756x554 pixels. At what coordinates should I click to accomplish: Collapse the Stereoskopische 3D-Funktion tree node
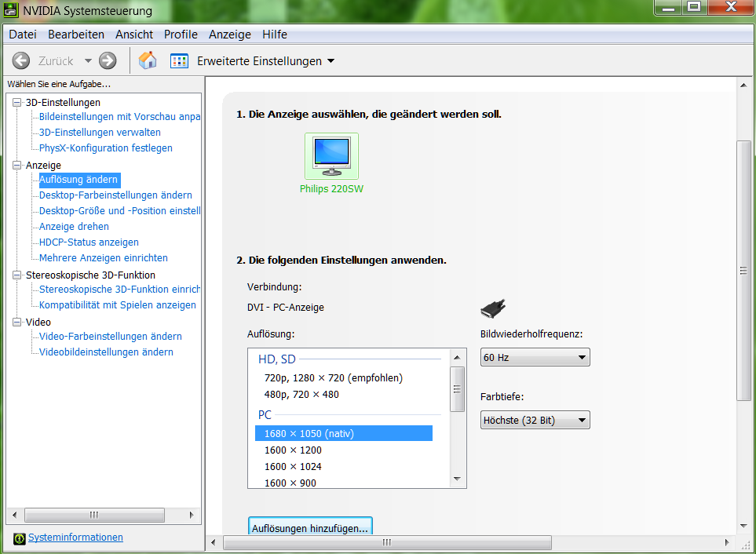(16, 275)
